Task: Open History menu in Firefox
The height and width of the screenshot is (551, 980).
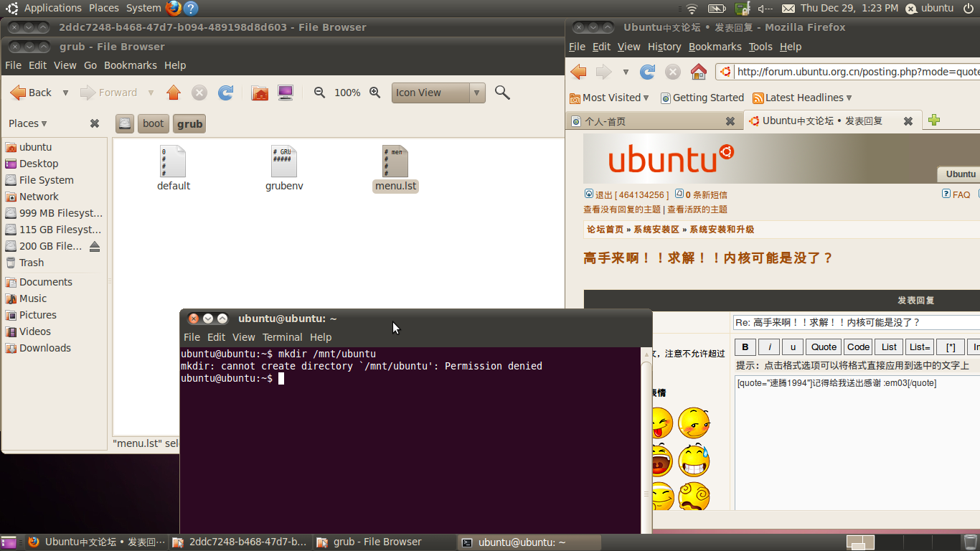Action: 664,47
